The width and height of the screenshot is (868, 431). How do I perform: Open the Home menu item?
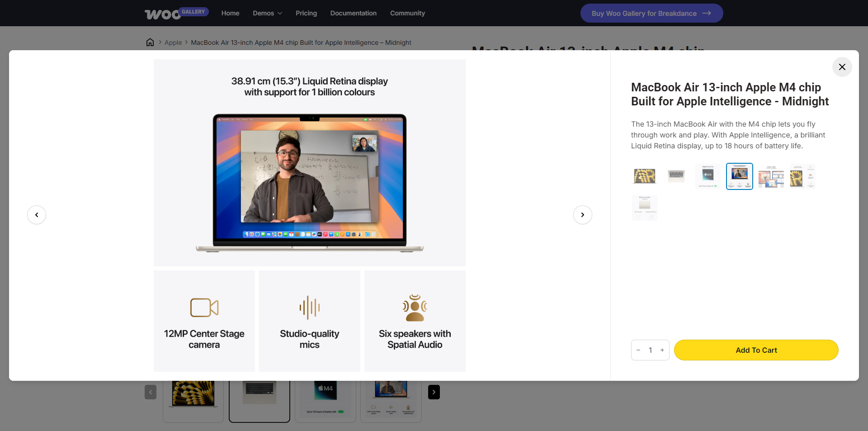click(x=230, y=13)
